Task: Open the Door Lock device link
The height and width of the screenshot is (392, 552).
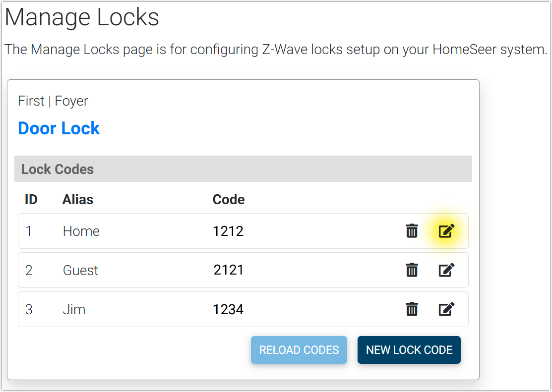Action: (x=59, y=128)
